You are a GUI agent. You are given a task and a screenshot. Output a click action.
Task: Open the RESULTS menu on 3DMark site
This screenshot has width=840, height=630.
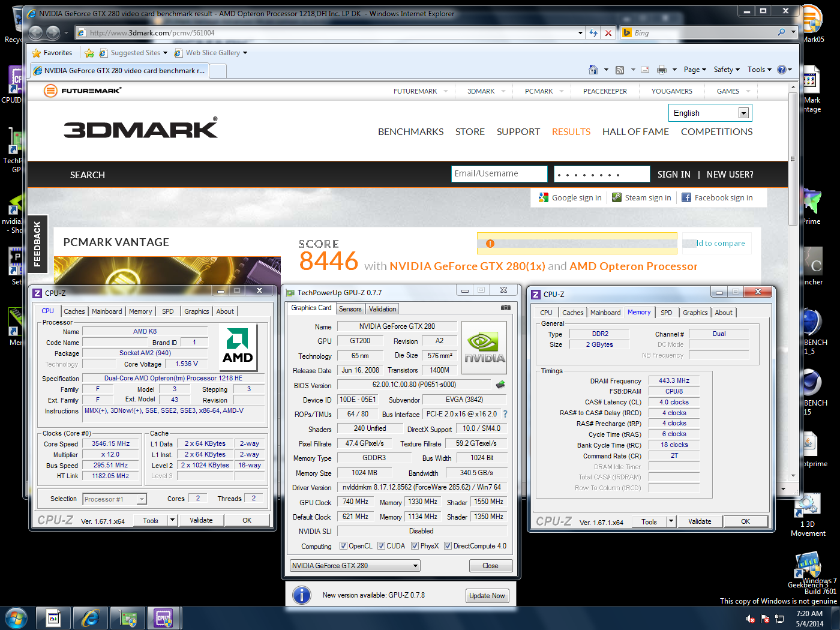(571, 132)
